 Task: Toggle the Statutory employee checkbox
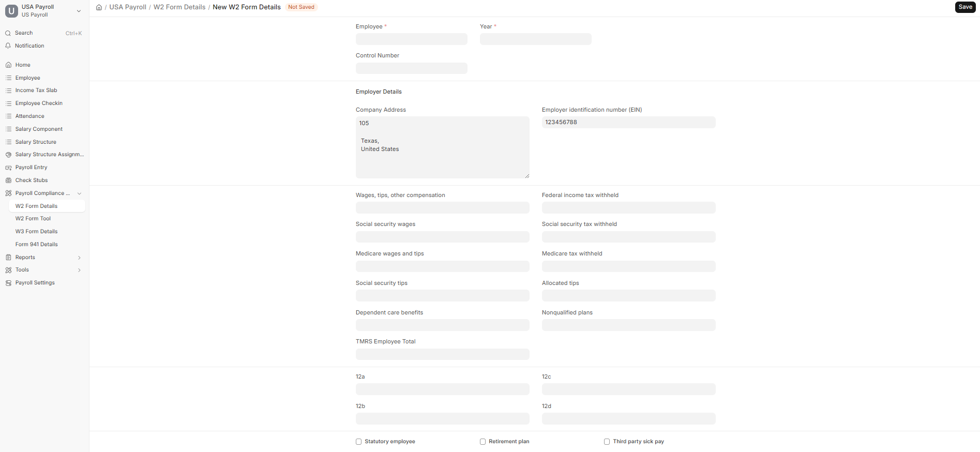[x=358, y=442]
